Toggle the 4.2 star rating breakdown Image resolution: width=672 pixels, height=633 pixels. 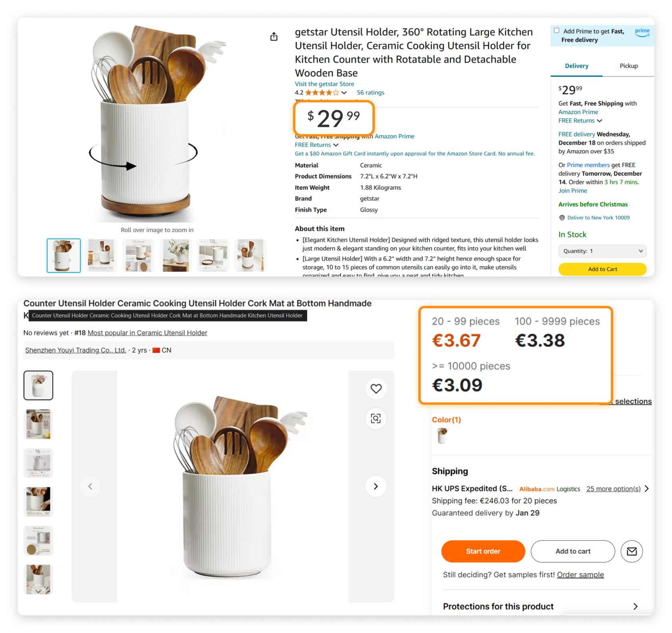(344, 92)
